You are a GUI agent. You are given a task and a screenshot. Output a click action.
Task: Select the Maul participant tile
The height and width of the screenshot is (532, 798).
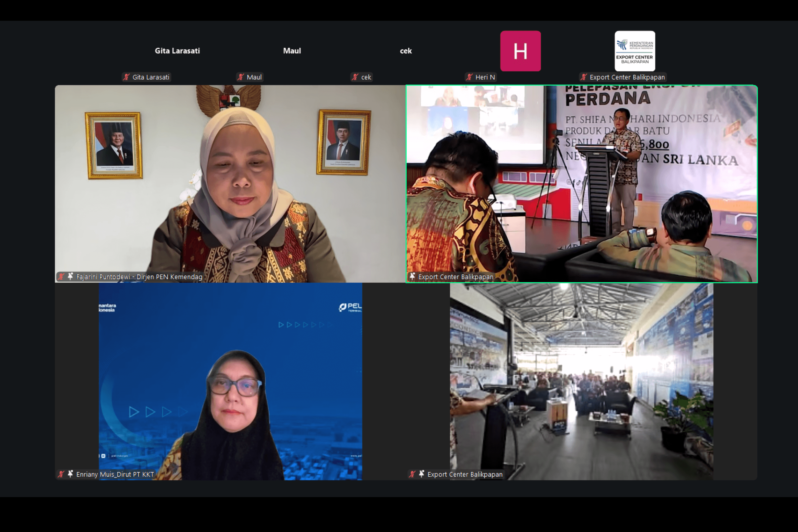click(292, 51)
